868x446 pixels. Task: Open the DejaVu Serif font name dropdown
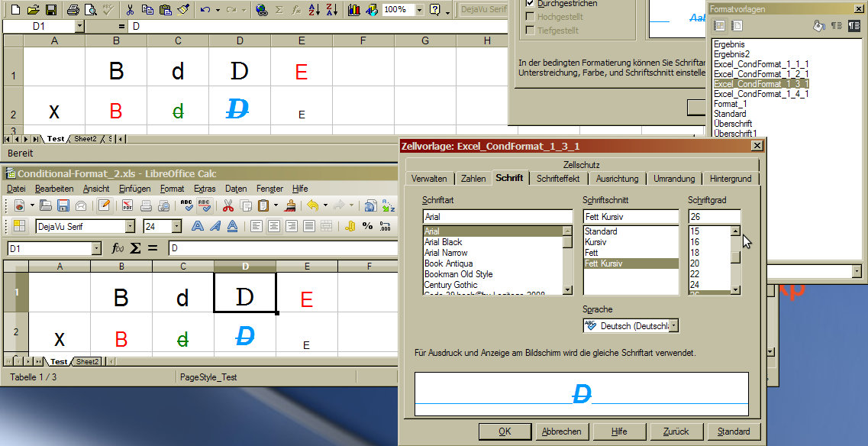[x=130, y=226]
